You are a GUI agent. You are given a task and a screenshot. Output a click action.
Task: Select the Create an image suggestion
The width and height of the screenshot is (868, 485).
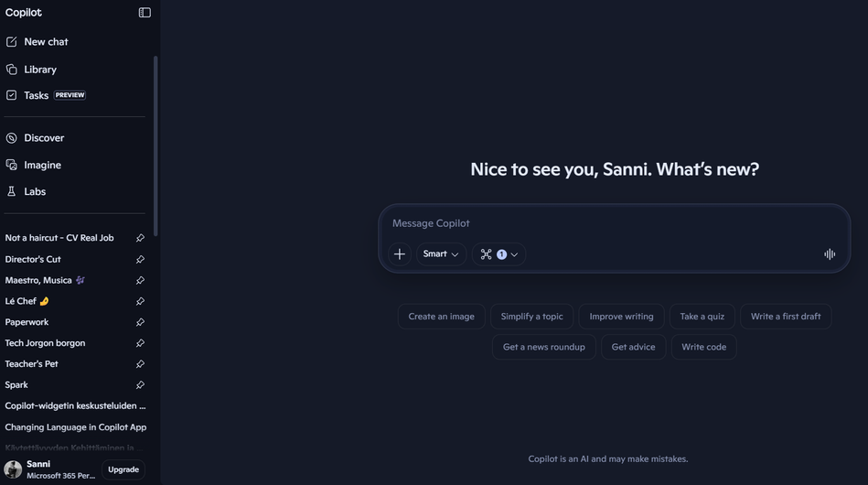[x=441, y=316]
